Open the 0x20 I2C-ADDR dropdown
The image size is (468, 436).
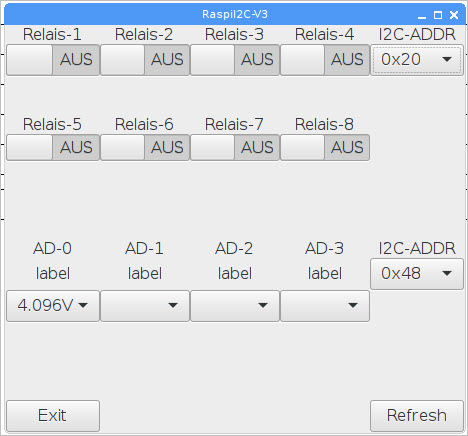click(417, 60)
